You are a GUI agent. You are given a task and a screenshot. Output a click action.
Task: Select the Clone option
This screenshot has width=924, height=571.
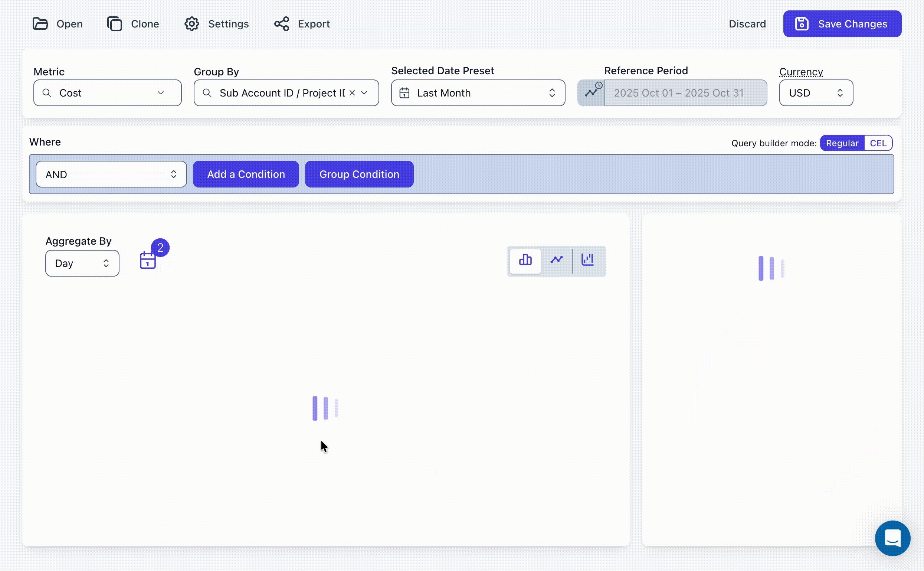[x=132, y=23]
